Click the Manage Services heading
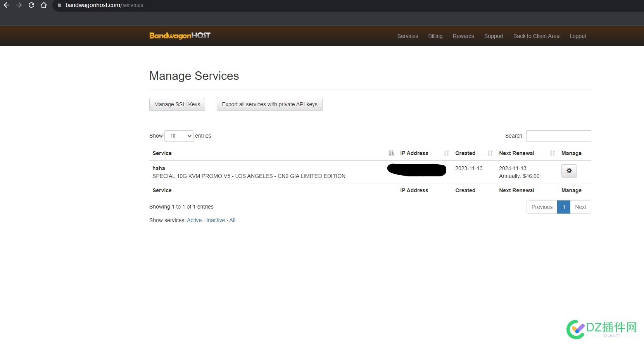Image resolution: width=644 pixels, height=345 pixels. pos(194,76)
